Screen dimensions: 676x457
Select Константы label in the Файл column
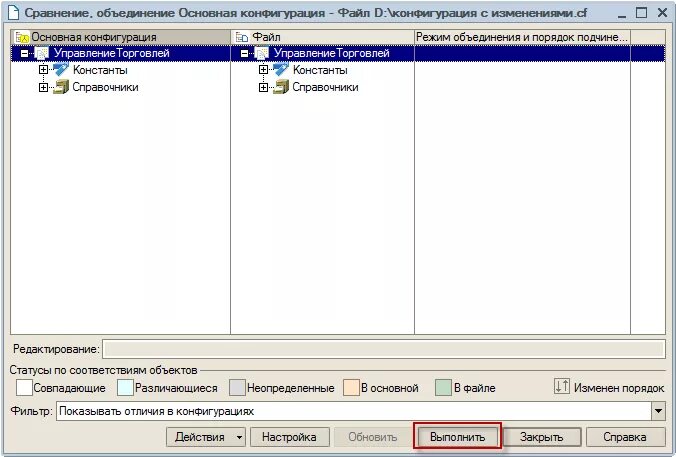[x=320, y=70]
